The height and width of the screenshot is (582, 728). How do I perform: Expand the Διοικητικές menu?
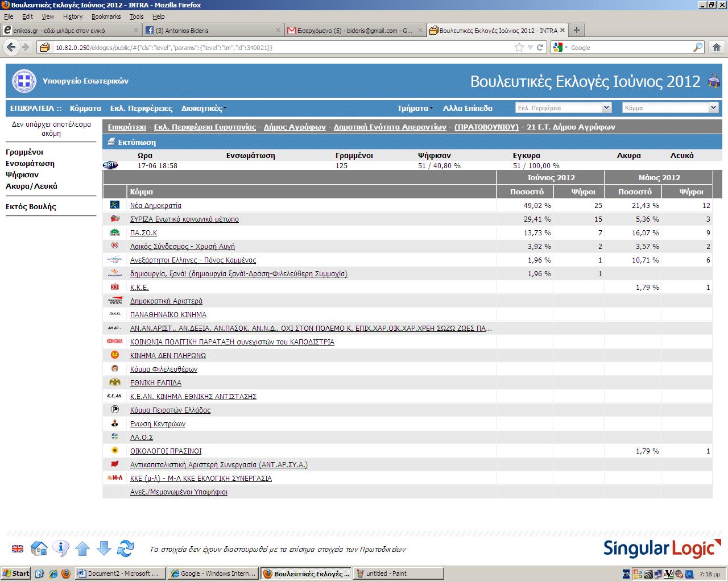[203, 108]
